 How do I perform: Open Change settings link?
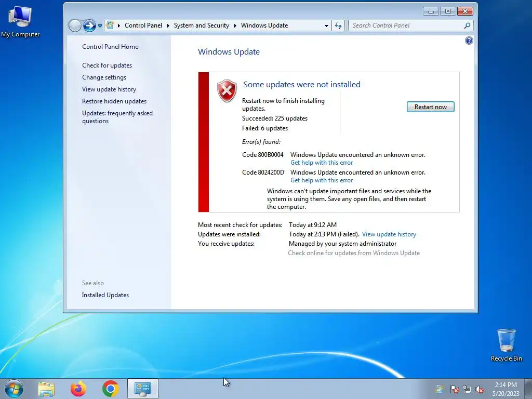tap(104, 77)
